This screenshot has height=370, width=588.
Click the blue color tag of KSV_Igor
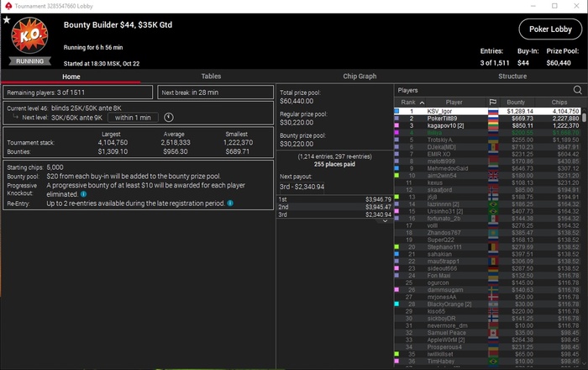(x=396, y=111)
